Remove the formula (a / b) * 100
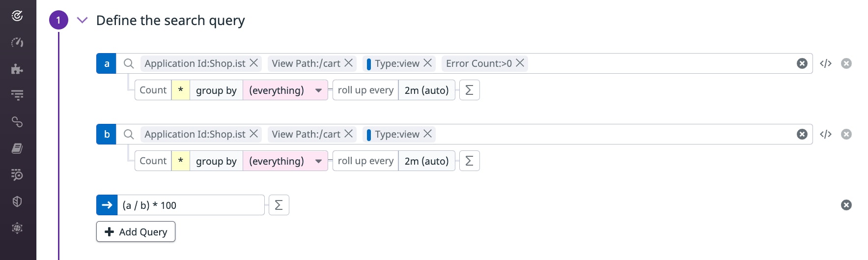The image size is (868, 260). [846, 205]
